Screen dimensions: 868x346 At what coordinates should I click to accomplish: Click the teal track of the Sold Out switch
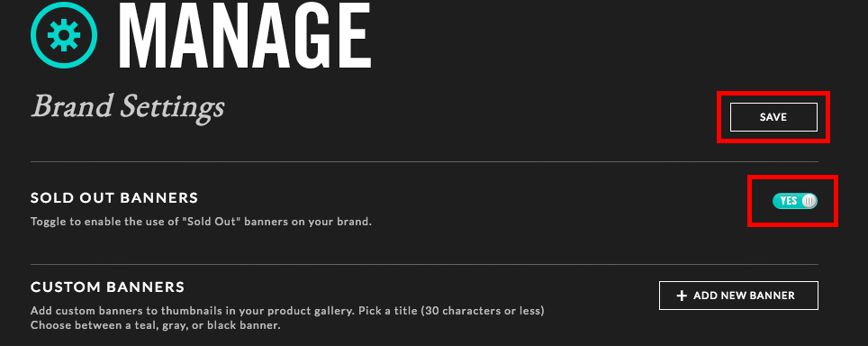(795, 201)
